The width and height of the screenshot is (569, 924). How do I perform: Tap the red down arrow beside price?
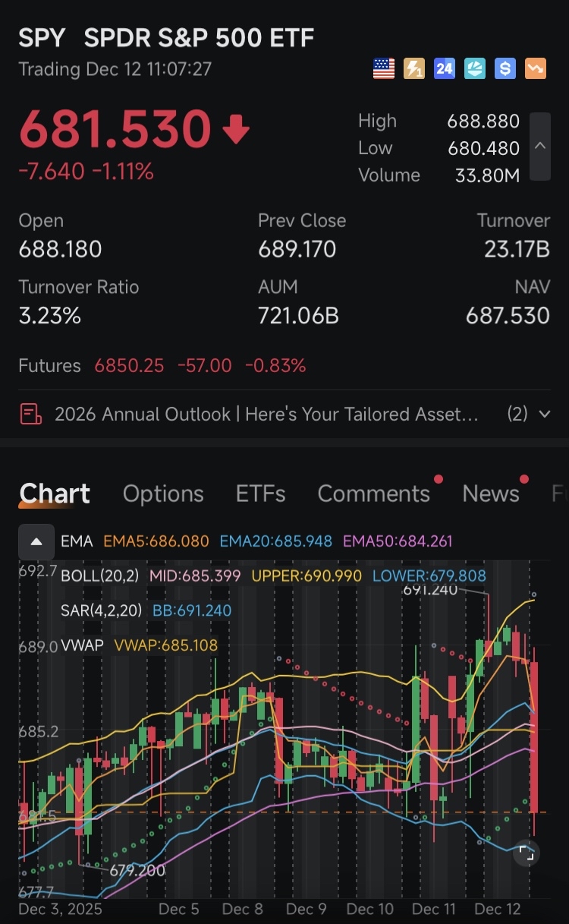[236, 130]
